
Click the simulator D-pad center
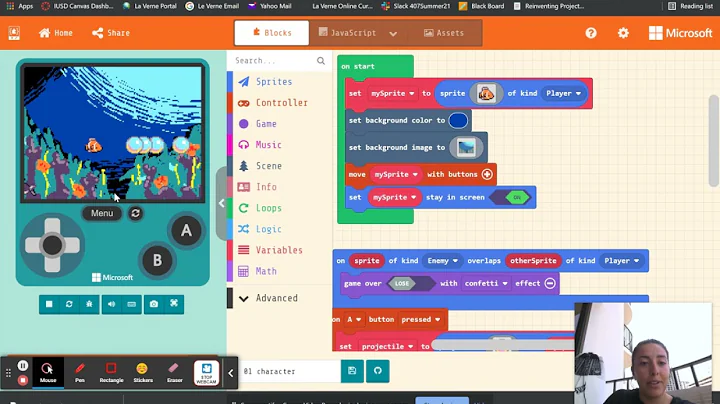pos(52,245)
